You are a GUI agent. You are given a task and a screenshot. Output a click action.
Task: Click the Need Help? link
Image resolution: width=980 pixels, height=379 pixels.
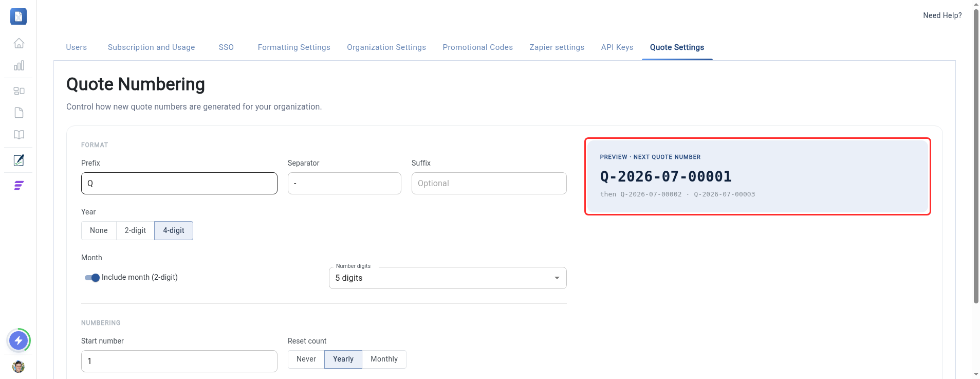pyautogui.click(x=942, y=15)
